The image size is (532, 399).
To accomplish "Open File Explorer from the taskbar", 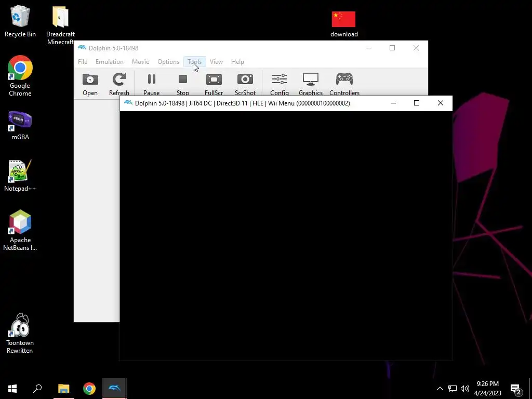I will pyautogui.click(x=64, y=389).
